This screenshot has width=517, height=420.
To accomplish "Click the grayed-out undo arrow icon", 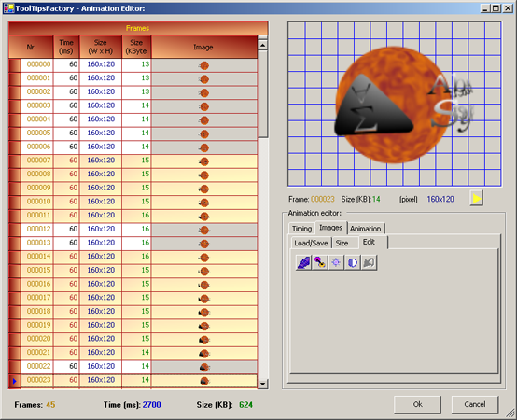I will click(x=369, y=263).
